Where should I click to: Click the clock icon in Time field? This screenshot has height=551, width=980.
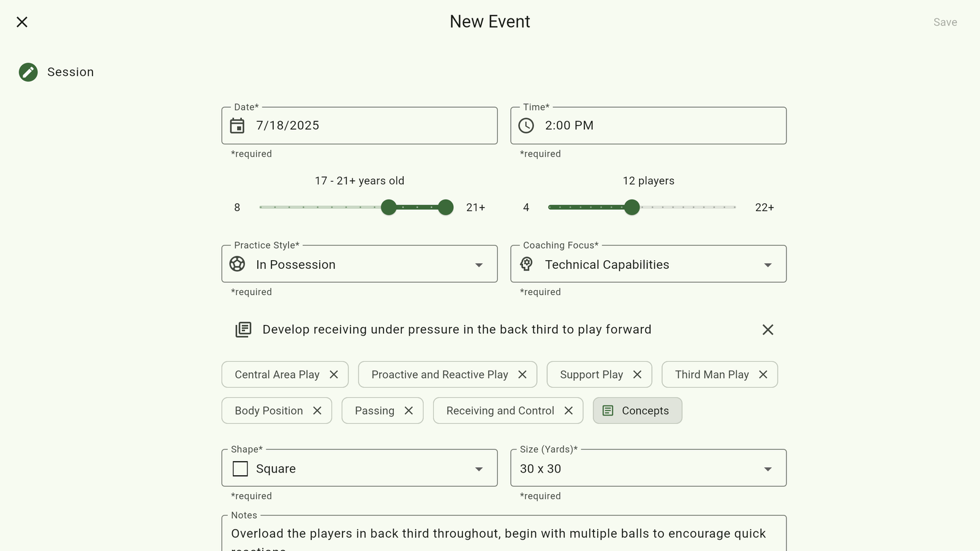tap(526, 126)
